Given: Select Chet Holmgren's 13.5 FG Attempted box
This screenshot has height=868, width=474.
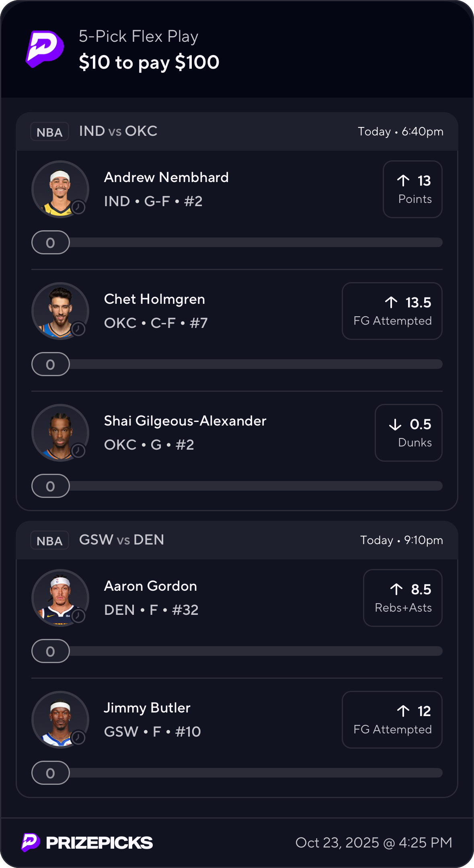Looking at the screenshot, I should [x=392, y=311].
